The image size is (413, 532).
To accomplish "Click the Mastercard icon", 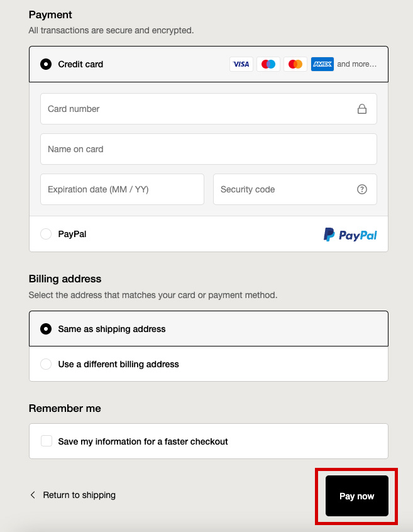I will [x=295, y=64].
